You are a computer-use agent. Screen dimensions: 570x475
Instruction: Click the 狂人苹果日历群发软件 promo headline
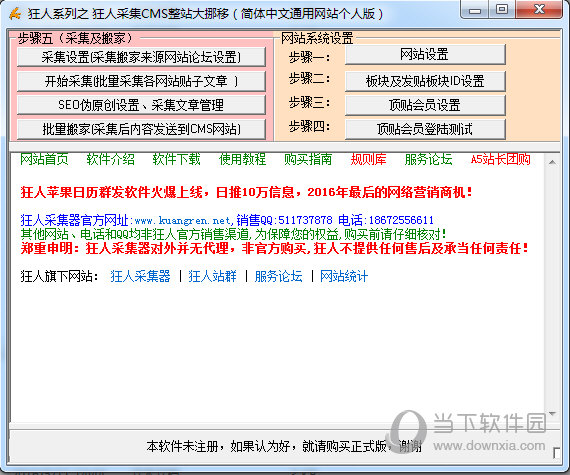[x=246, y=192]
